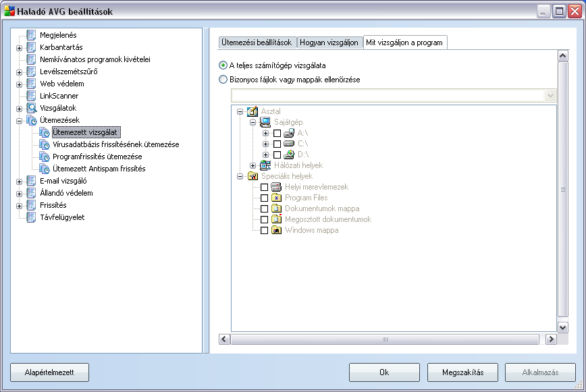The height and width of the screenshot is (392, 586).
Task: Open the Ütemezési beállítások tab
Action: tap(257, 43)
